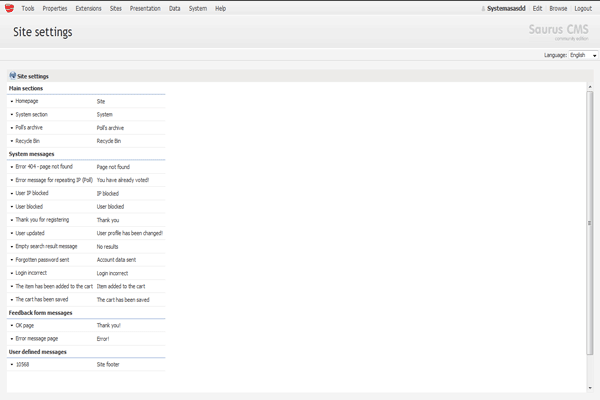Click the Edit link in header
Image resolution: width=600 pixels, height=400 pixels.
coord(537,8)
